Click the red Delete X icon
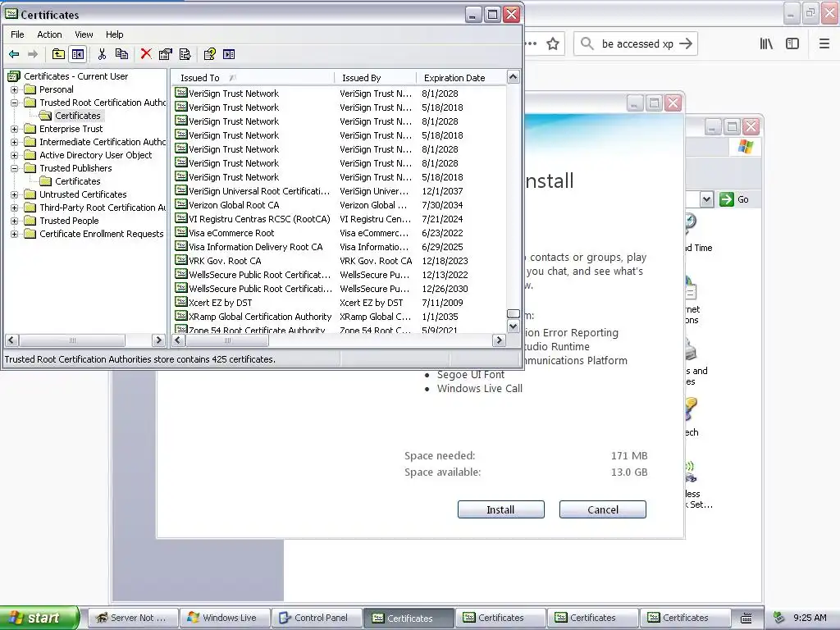840x630 pixels. (x=146, y=54)
